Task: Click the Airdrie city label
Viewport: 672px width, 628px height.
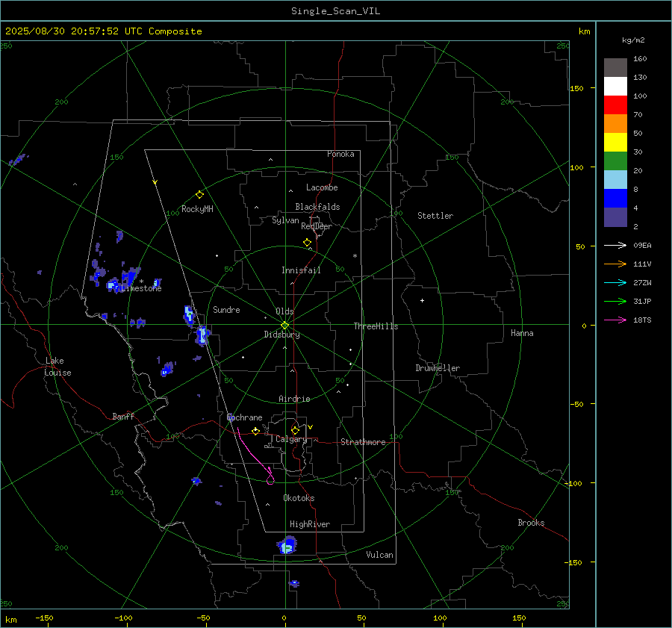Action: (x=294, y=399)
